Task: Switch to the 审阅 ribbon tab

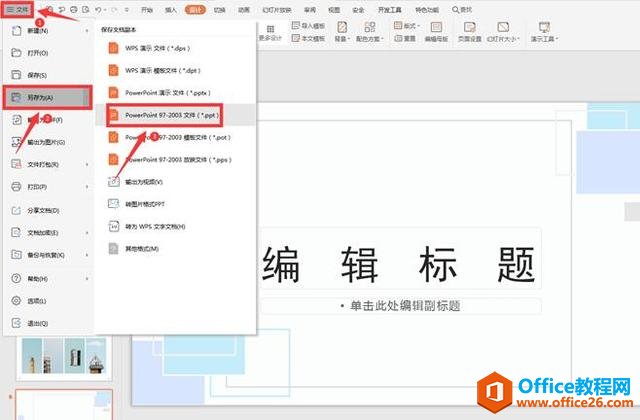Action: 310,9
